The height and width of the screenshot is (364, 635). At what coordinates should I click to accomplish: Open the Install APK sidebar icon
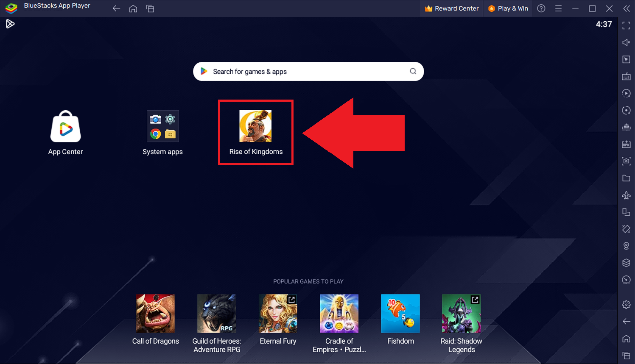coord(626,144)
